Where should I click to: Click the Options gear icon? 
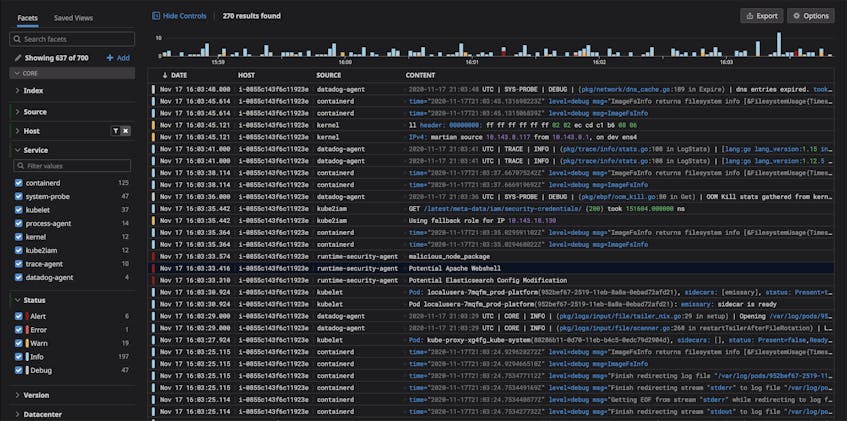point(796,16)
